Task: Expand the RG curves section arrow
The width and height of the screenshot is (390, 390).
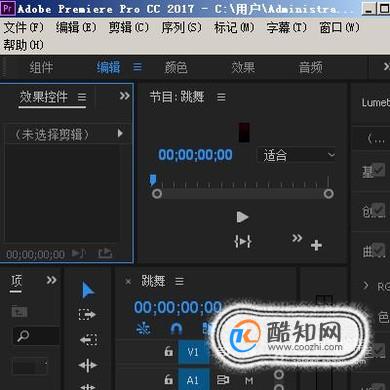Action: coord(366,285)
